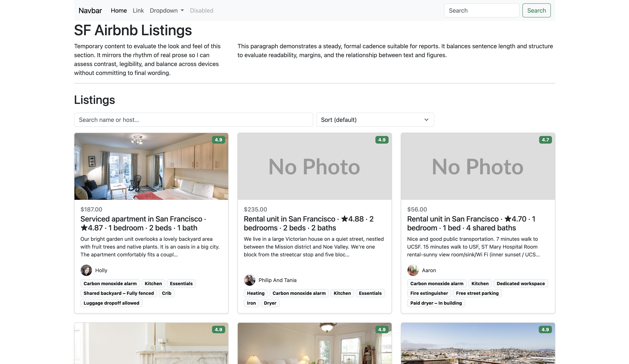This screenshot has height=364, width=629.
Task: Click the green Search button
Action: pos(536,10)
